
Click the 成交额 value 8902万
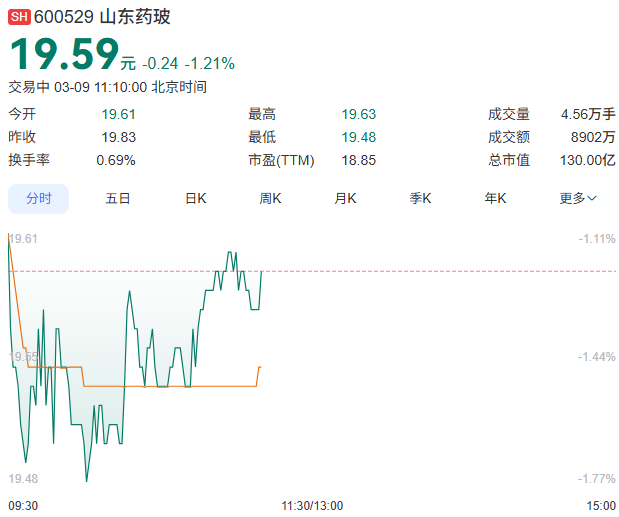click(x=593, y=137)
